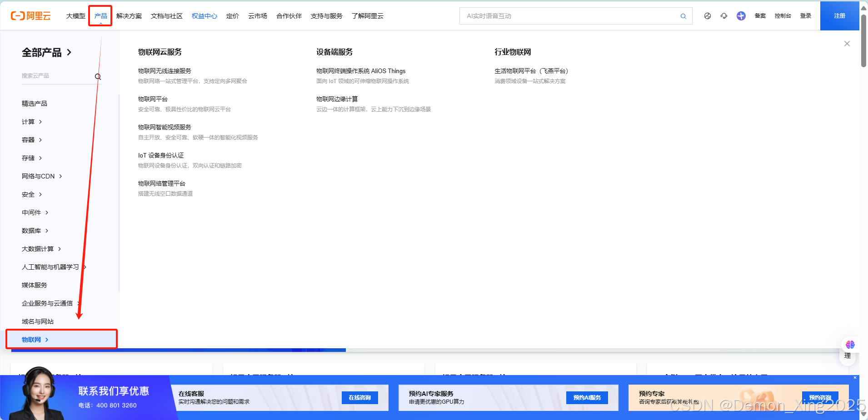Image resolution: width=868 pixels, height=420 pixels.
Task: Open 物联网智能视频服务 product link
Action: [165, 127]
